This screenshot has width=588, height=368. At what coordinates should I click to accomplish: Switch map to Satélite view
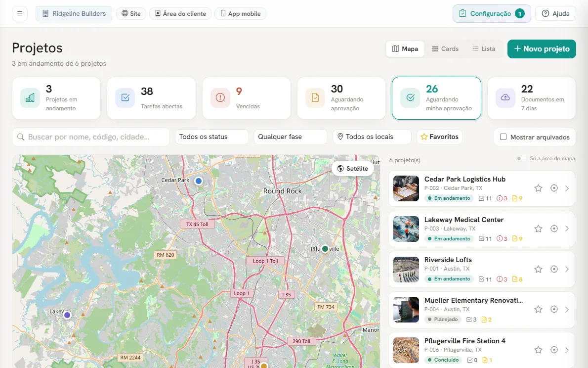tap(352, 169)
